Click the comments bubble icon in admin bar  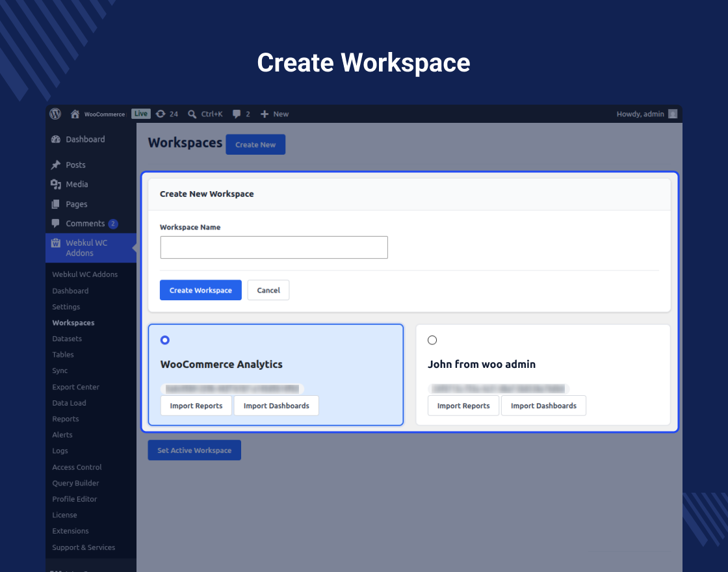pyautogui.click(x=237, y=114)
